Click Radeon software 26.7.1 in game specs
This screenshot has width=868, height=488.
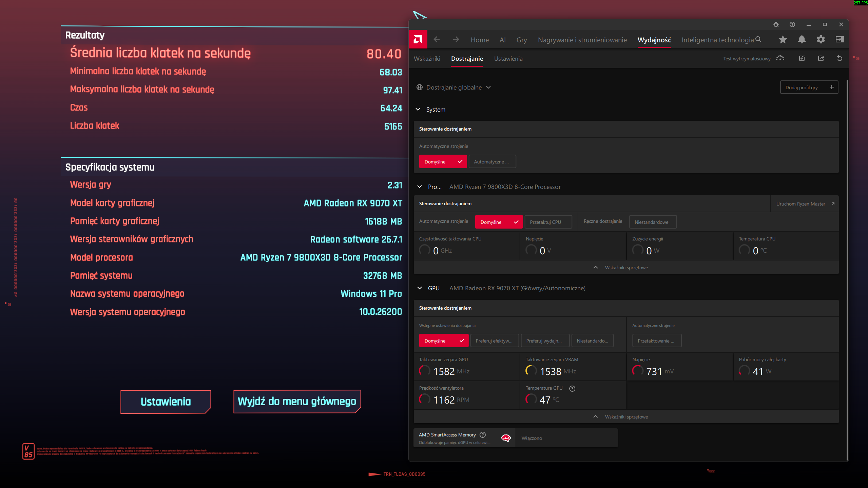[x=356, y=239]
